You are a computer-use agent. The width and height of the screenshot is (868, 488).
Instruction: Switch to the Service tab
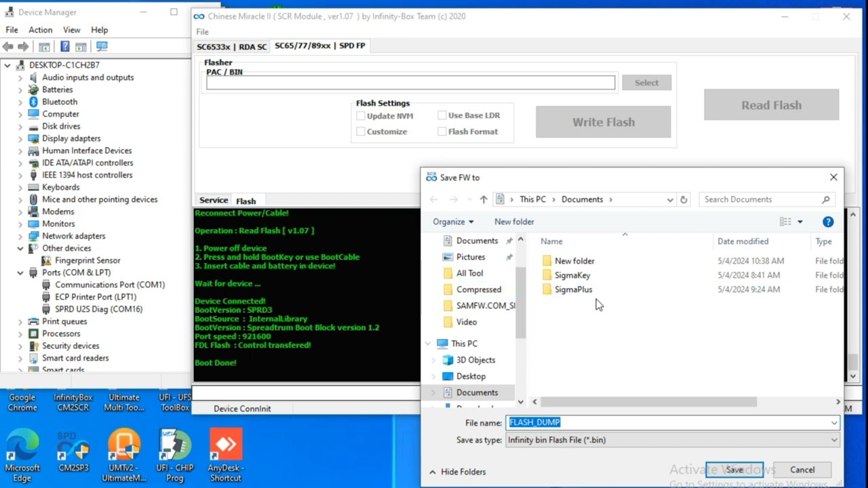coord(214,200)
